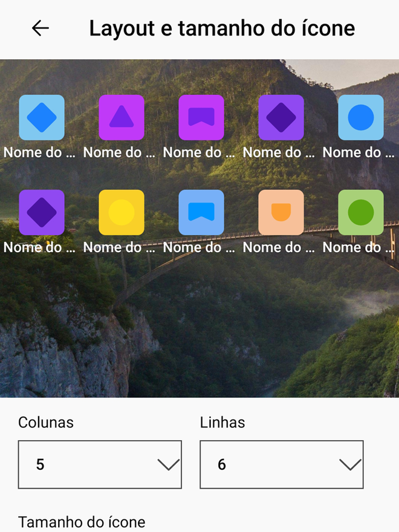The width and height of the screenshot is (399, 532).
Task: Tap the magenta triangle app icon
Action: [122, 117]
